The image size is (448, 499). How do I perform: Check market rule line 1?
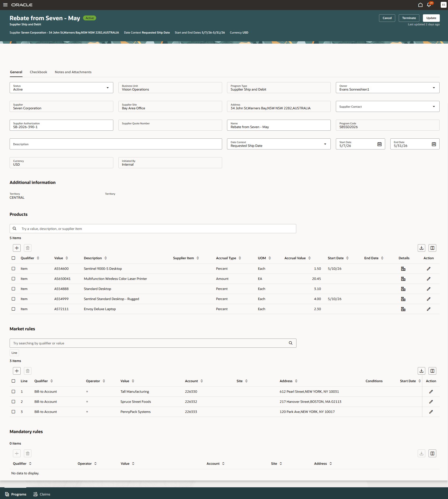(x=13, y=392)
